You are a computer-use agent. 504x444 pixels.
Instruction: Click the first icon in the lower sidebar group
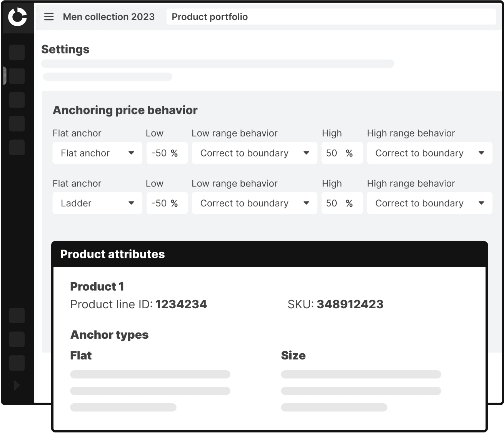[17, 316]
